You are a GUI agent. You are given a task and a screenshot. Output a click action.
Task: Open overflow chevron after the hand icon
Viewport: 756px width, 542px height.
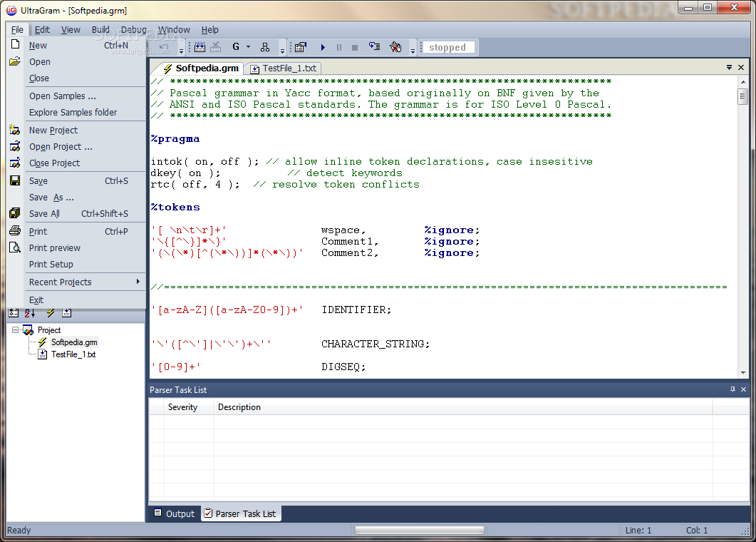[x=413, y=50]
